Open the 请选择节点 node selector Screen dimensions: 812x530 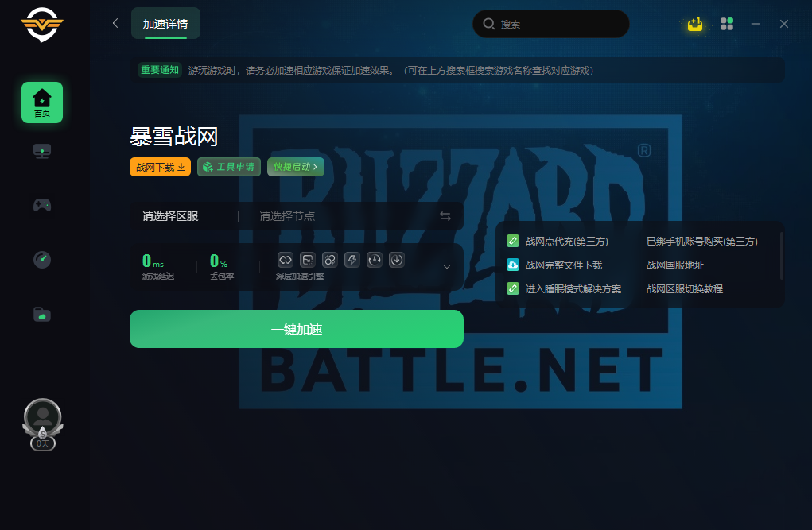[x=287, y=216]
